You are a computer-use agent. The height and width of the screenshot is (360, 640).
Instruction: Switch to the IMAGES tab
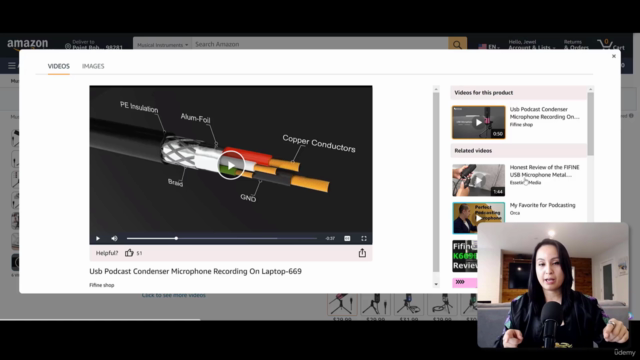[93, 66]
